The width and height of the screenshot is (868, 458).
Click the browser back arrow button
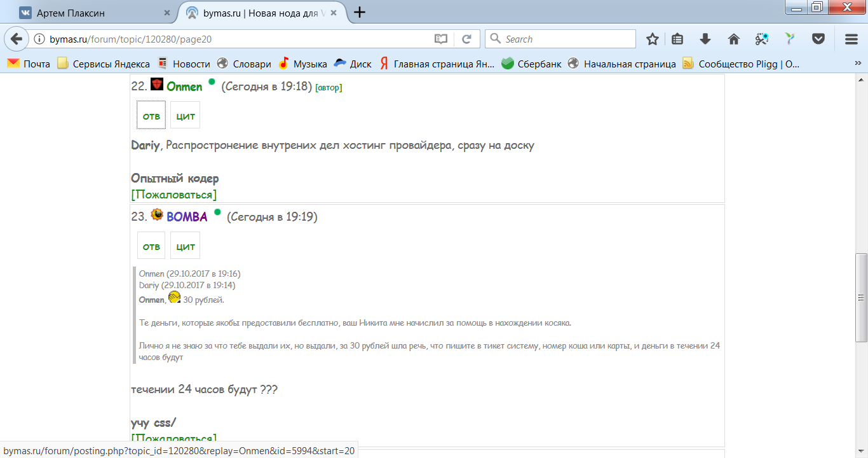coord(17,39)
